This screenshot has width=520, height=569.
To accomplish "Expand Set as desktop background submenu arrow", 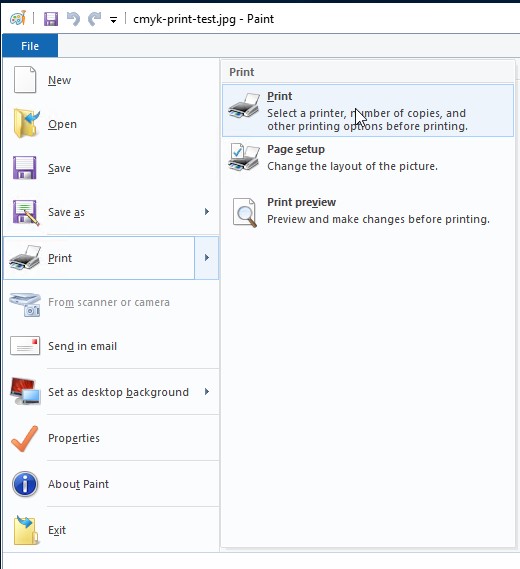I will pyautogui.click(x=207, y=392).
